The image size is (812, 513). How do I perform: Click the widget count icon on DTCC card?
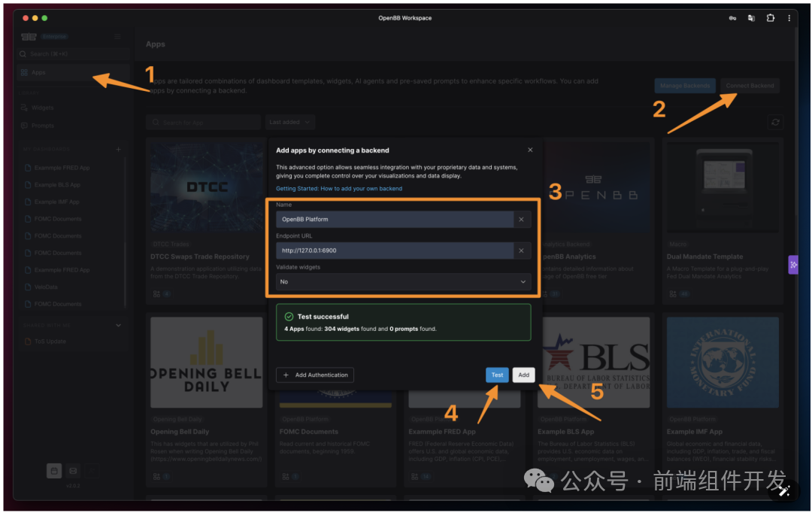click(156, 294)
